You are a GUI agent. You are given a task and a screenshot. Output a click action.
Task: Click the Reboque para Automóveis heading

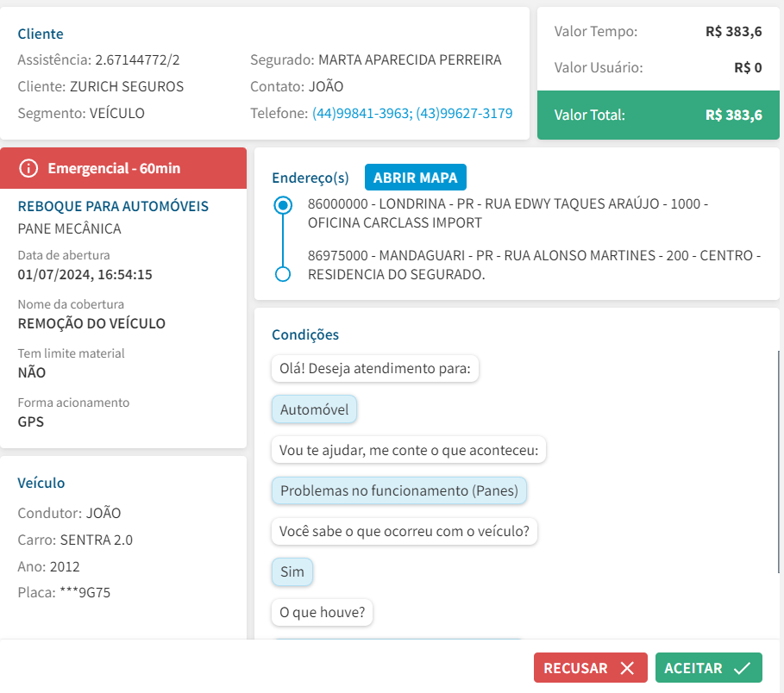[113, 207]
